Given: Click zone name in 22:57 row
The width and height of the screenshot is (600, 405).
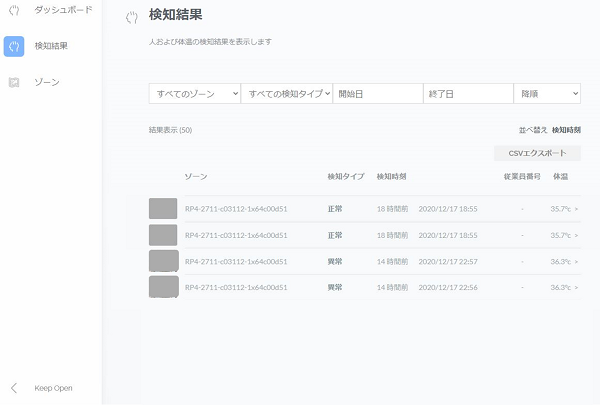Looking at the screenshot, I should [x=236, y=262].
